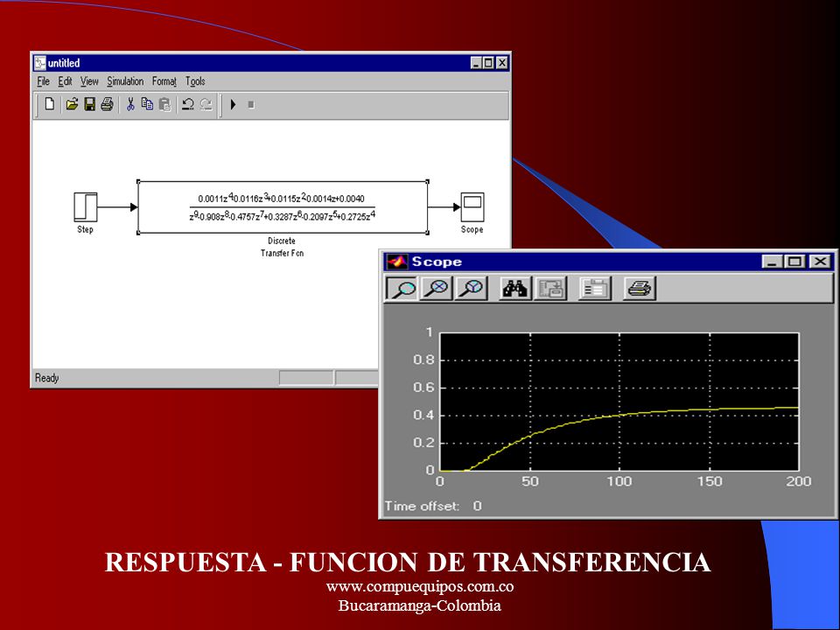Minimize the untitled model window

tap(476, 63)
